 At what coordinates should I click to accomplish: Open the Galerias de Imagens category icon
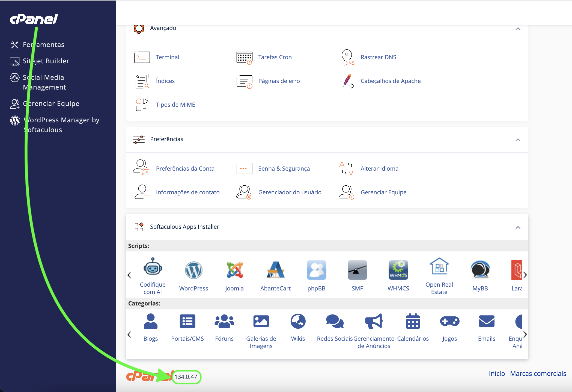(261, 321)
